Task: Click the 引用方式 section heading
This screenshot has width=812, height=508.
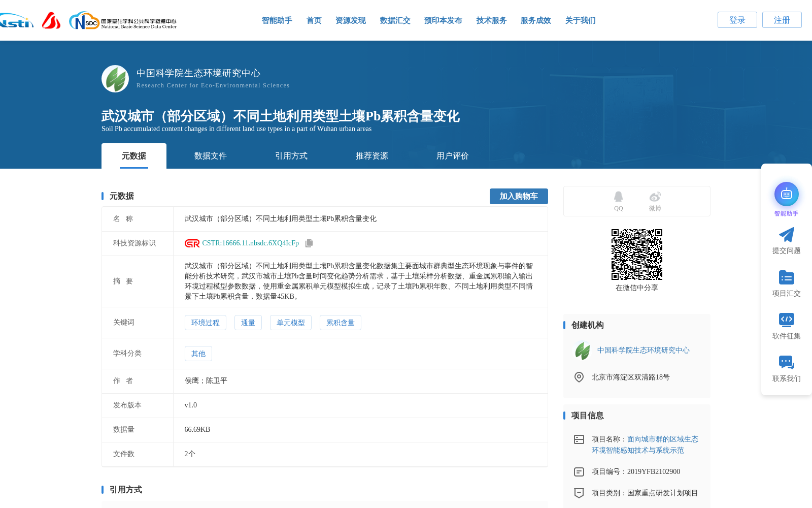Action: (126, 490)
